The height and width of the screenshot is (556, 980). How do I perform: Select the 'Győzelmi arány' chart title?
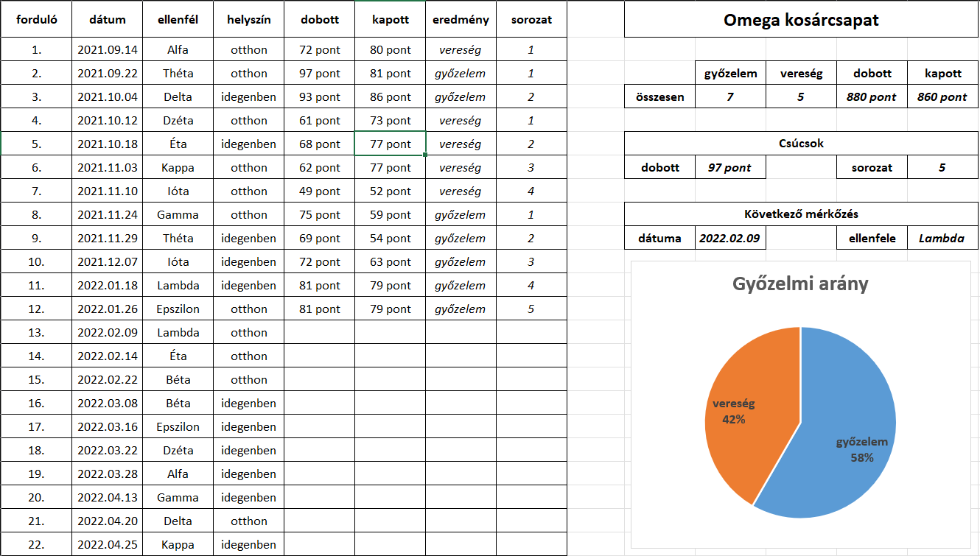pyautogui.click(x=800, y=284)
